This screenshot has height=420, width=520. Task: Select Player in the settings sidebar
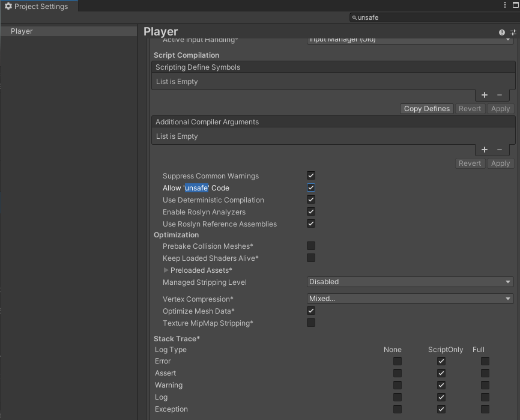(x=22, y=31)
